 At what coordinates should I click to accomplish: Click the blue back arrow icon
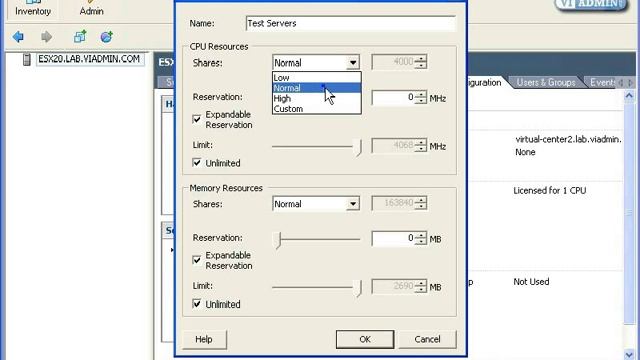18,37
